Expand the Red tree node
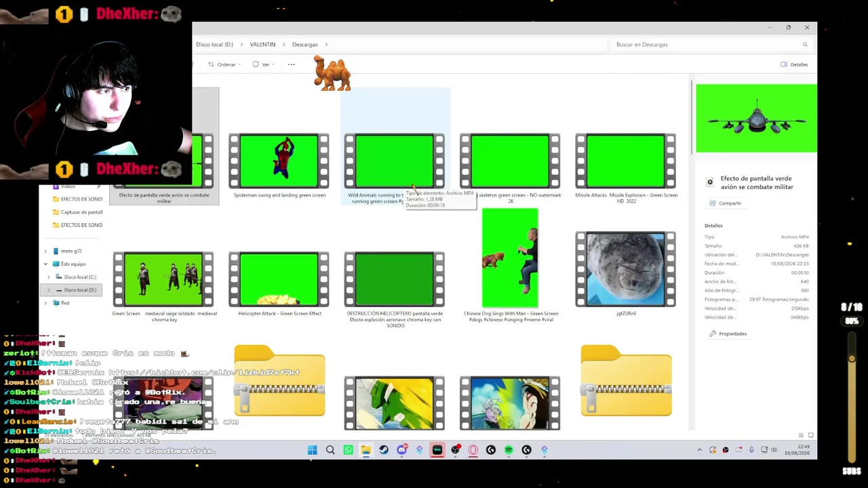The image size is (868, 488). coord(45,303)
